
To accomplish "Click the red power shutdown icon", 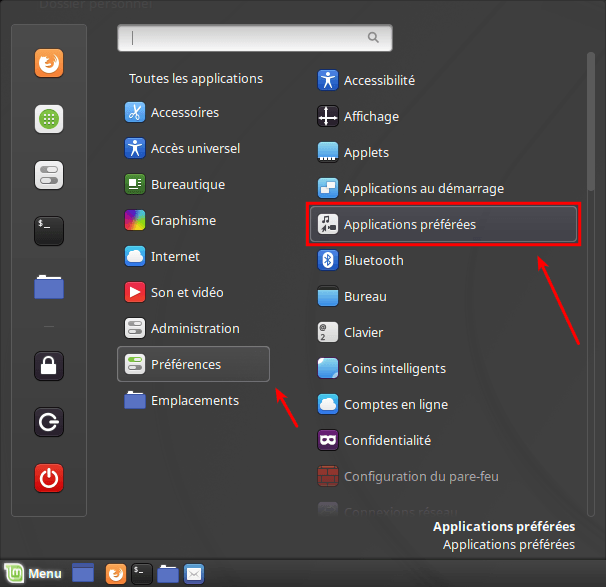I will [x=49, y=478].
